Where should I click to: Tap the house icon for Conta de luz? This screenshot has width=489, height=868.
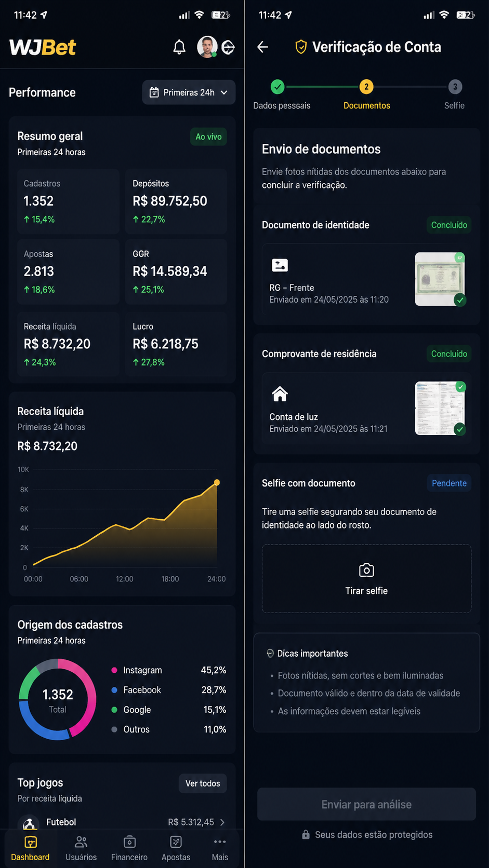(280, 394)
